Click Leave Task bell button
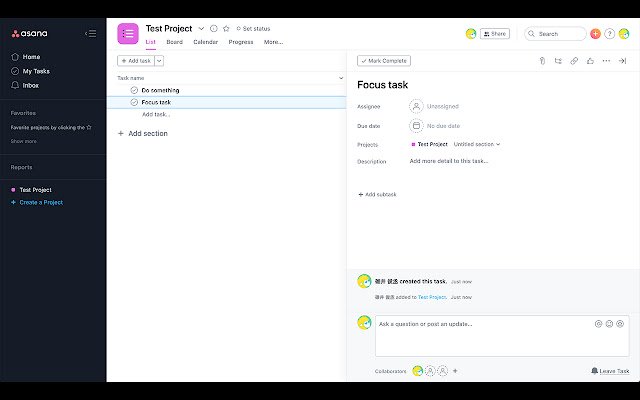The height and width of the screenshot is (400, 640). point(610,371)
